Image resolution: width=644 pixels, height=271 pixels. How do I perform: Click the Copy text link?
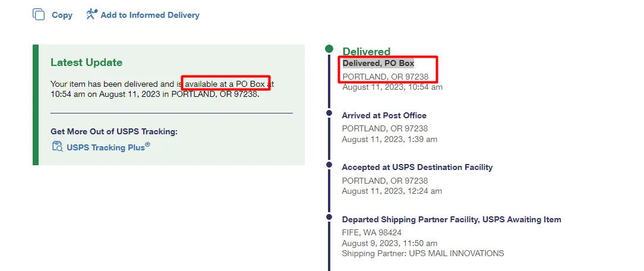[x=62, y=15]
